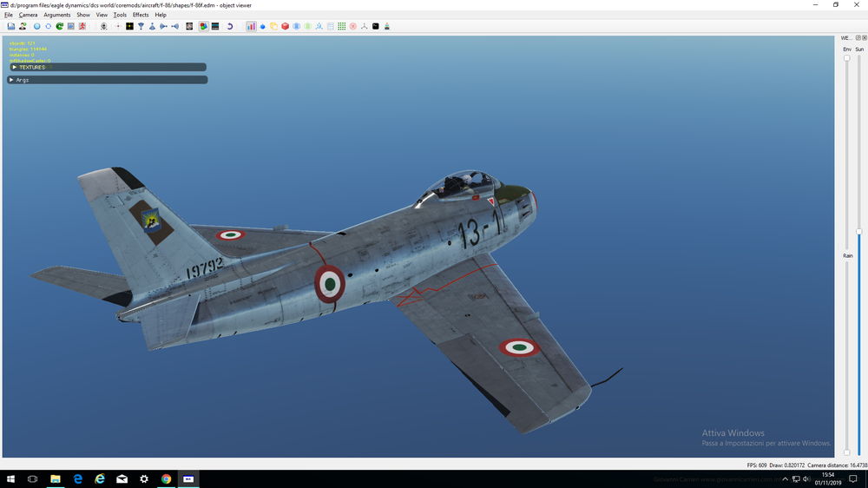Click the green reload arrow toolbar icon

[x=60, y=26]
